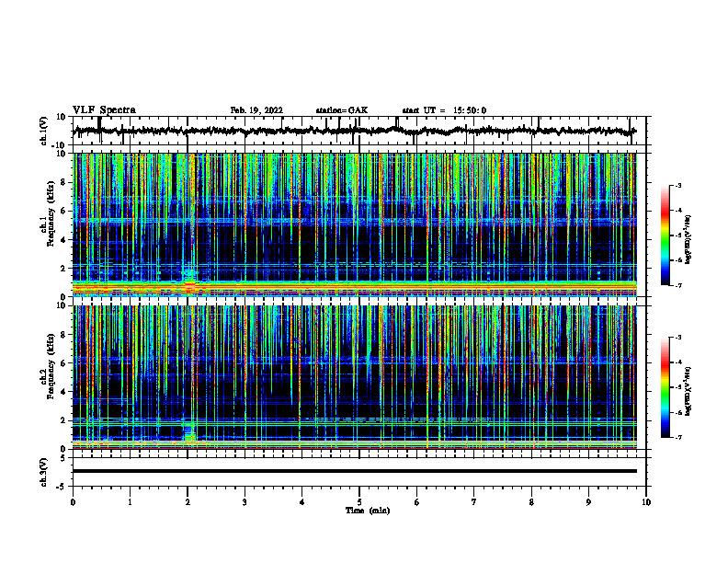The image size is (728, 563).
Task: Select time axis tick label "2"
Action: click(x=188, y=502)
